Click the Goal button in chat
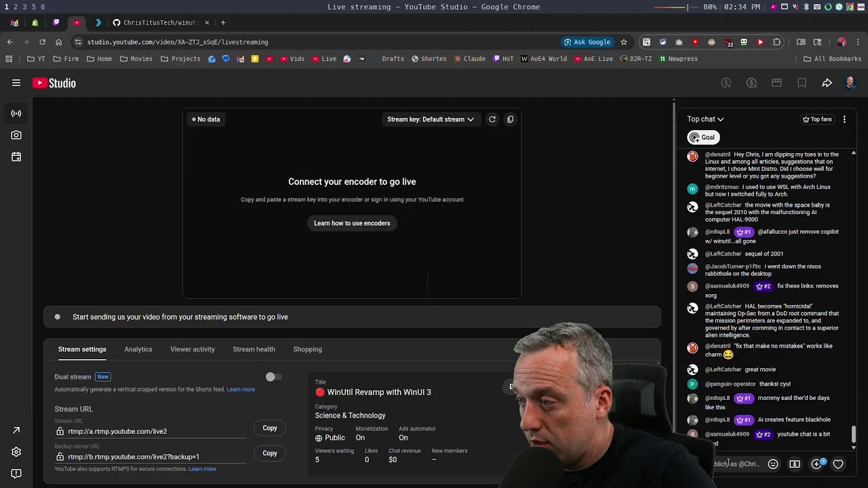 click(x=703, y=137)
